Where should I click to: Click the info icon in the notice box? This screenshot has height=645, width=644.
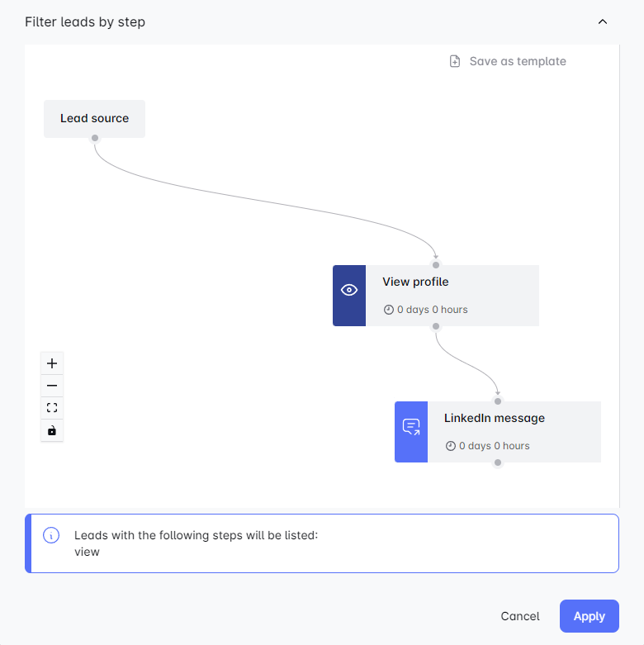pyautogui.click(x=50, y=535)
